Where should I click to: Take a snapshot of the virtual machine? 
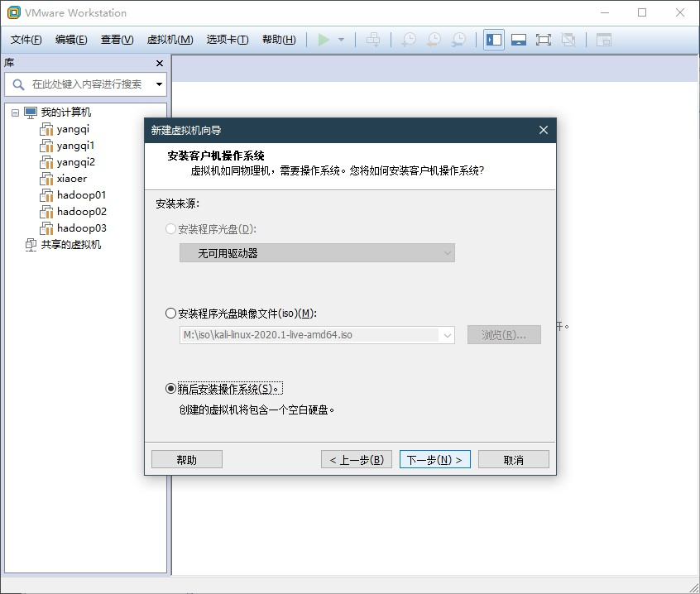pyautogui.click(x=407, y=39)
